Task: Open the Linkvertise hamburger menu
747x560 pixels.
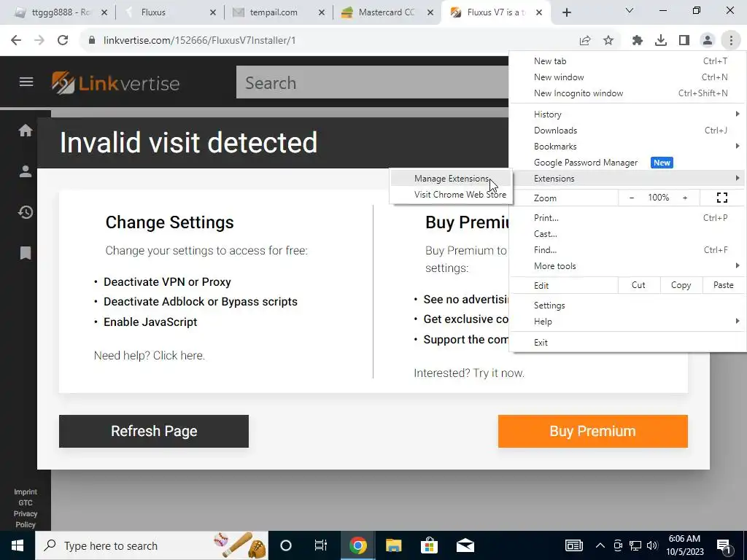Action: point(26,82)
